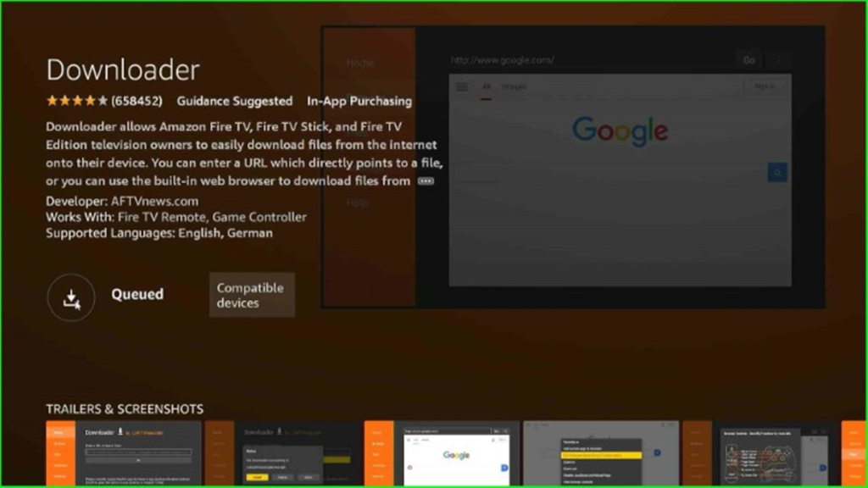Viewport: 868px width, 488px height.
Task: Click the In-App Purchasing label
Action: click(x=359, y=101)
